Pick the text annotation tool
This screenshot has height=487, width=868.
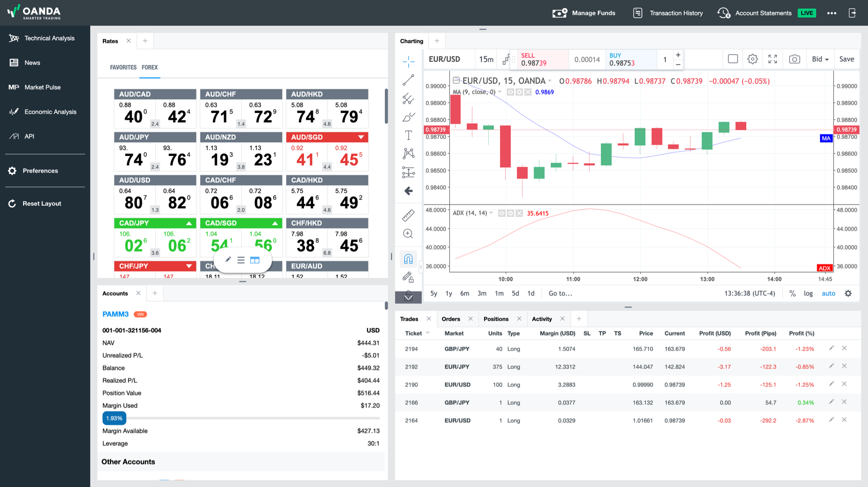coord(408,135)
